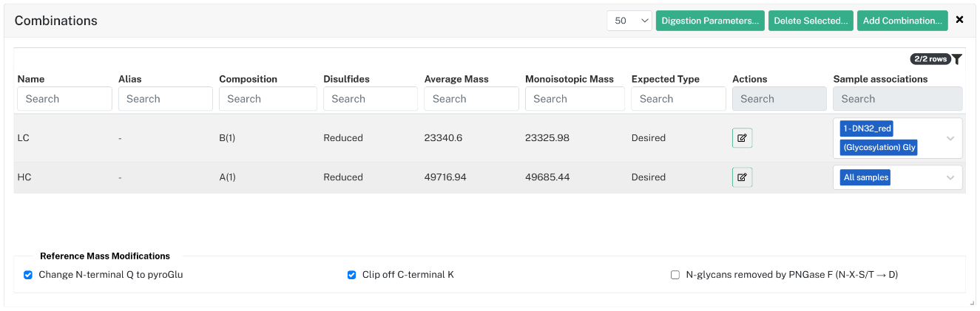Click the 2/2 rows badge
The height and width of the screenshot is (311, 980).
930,59
